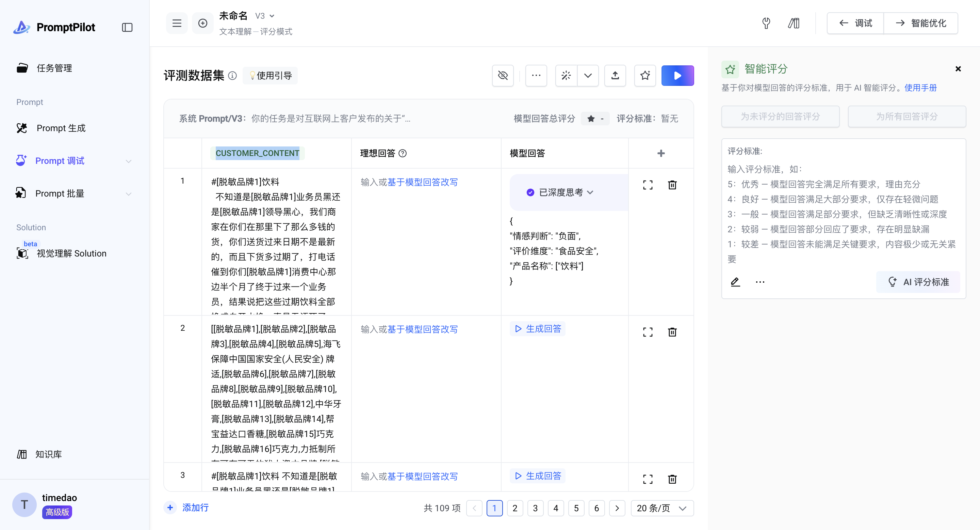Open the smart scoring star icon

pyautogui.click(x=645, y=75)
